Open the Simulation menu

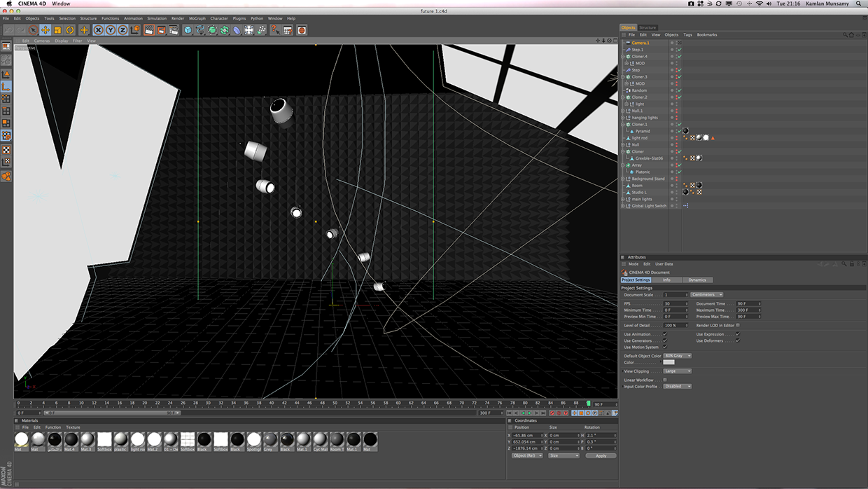click(x=157, y=18)
